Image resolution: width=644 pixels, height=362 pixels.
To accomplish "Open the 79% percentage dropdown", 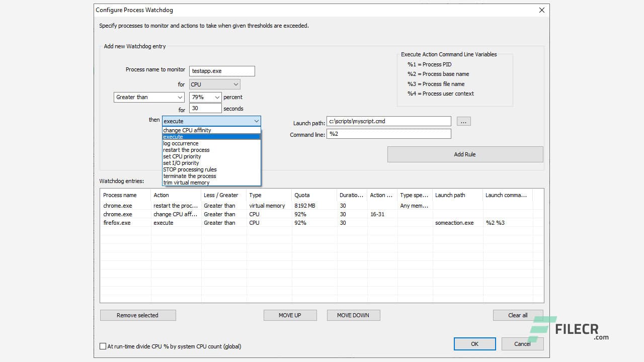I will [x=205, y=97].
